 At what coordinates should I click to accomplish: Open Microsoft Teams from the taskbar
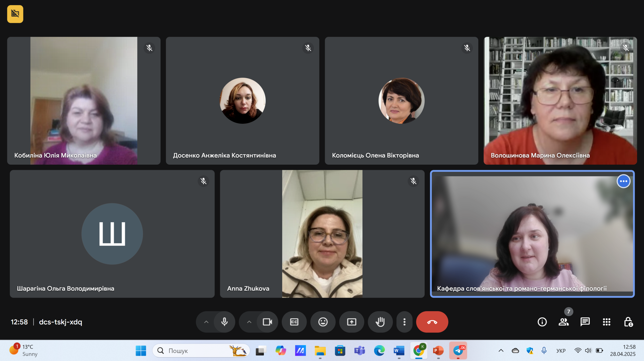(359, 351)
